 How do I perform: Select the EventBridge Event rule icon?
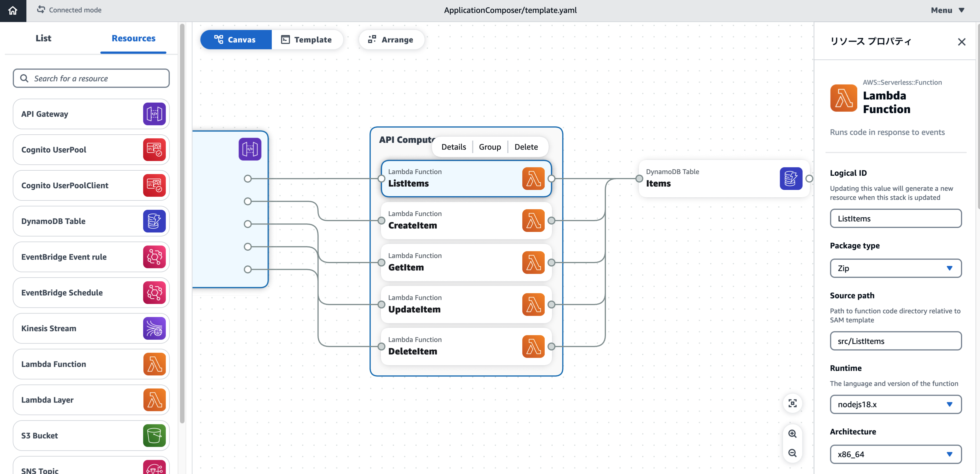click(x=154, y=257)
